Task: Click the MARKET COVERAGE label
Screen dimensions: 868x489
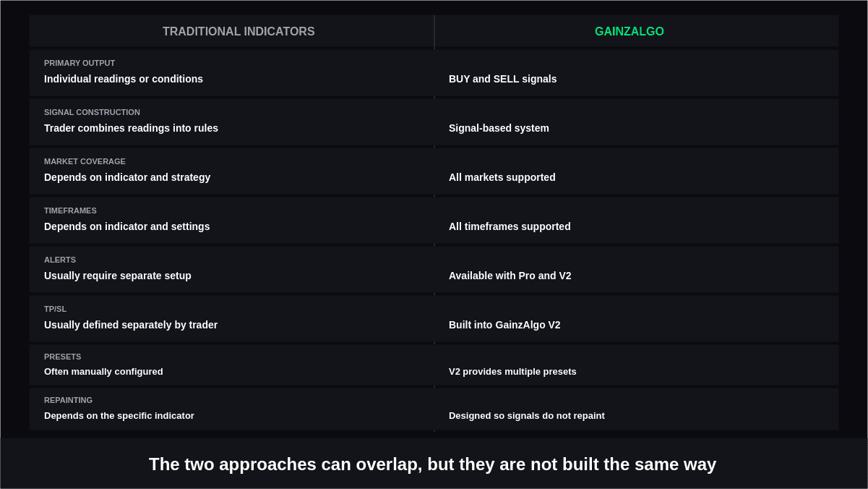Action: [x=85, y=161]
